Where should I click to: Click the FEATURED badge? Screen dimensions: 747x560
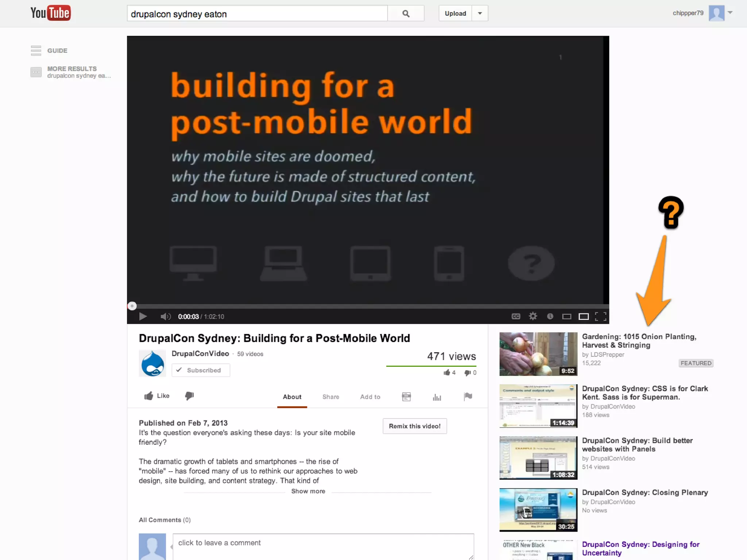coord(696,363)
